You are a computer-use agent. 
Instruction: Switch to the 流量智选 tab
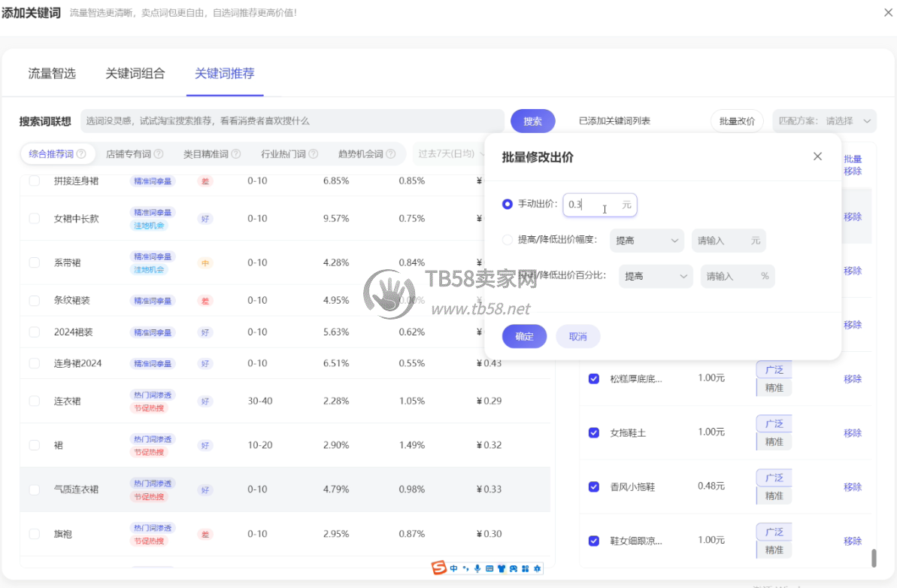tap(52, 74)
